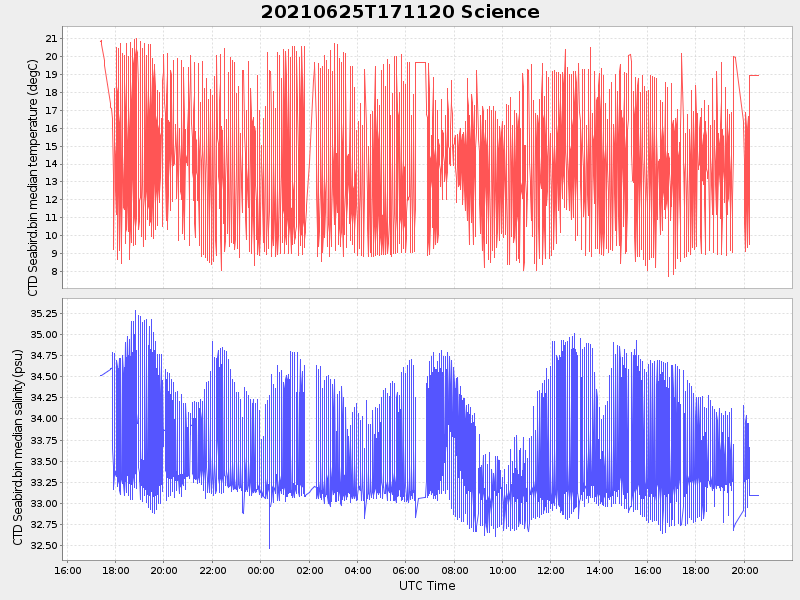This screenshot has width=800, height=600.
Task: Click the 35.25 salinity tick label
Action: 43,313
